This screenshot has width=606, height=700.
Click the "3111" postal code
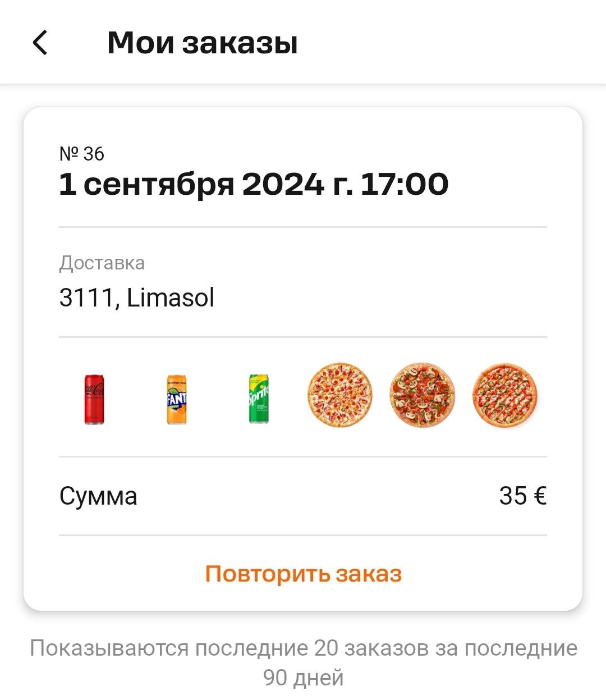point(87,298)
